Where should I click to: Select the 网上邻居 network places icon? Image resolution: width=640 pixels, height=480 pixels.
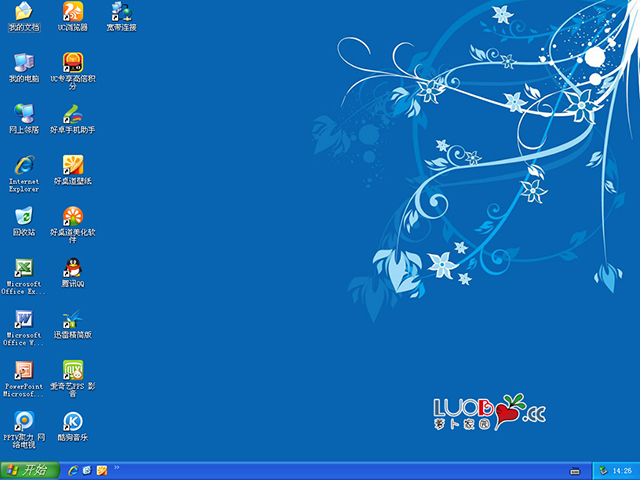click(24, 114)
